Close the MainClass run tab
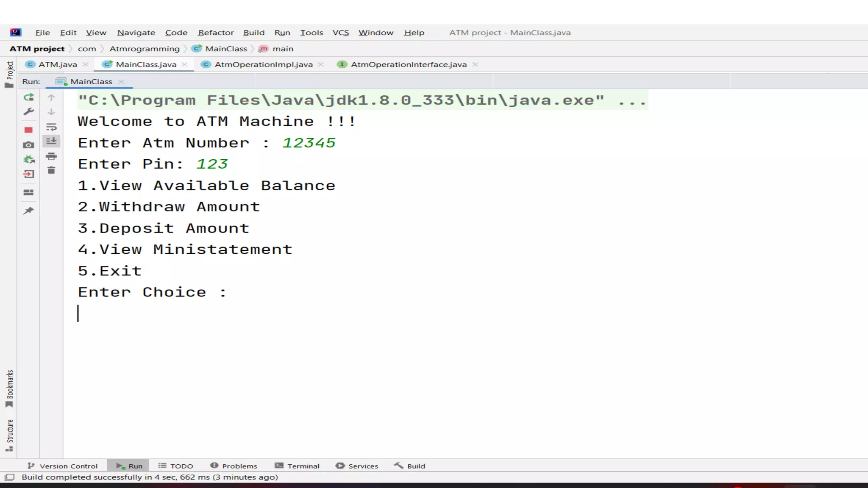This screenshot has width=868, height=488. point(121,82)
